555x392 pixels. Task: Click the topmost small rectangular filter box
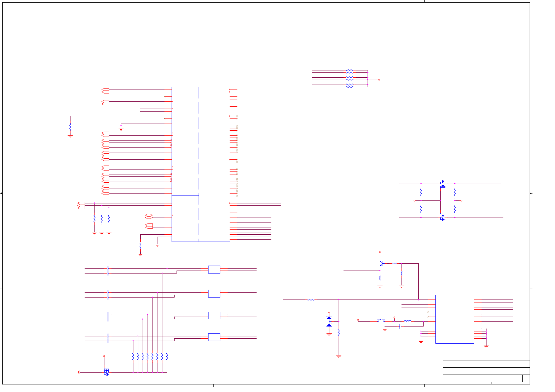click(214, 270)
